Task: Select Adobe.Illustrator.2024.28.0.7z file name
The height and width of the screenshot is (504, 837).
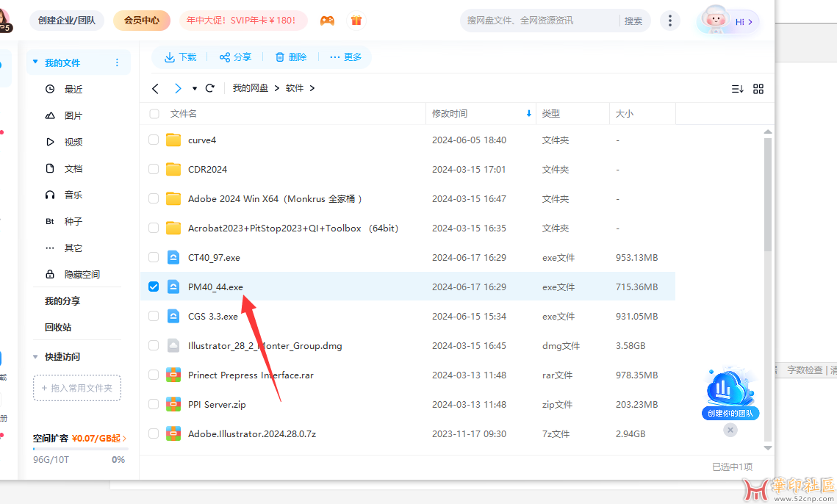Action: pyautogui.click(x=252, y=433)
